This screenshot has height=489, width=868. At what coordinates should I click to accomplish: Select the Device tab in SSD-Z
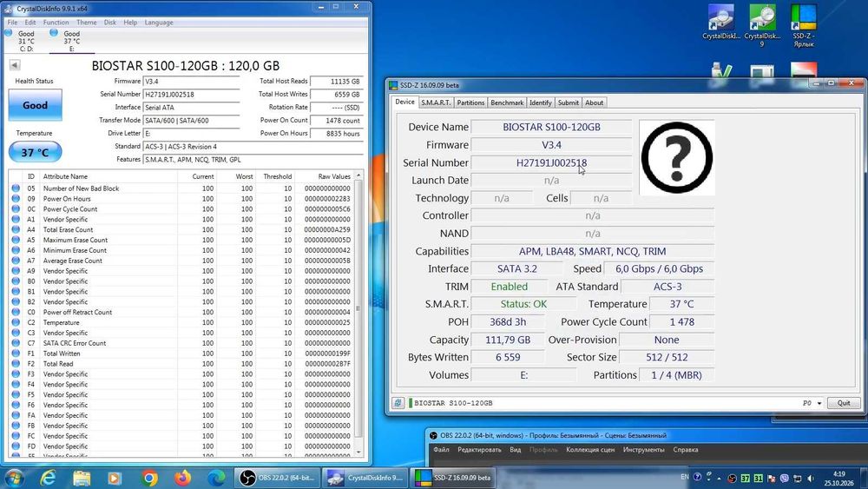click(404, 102)
